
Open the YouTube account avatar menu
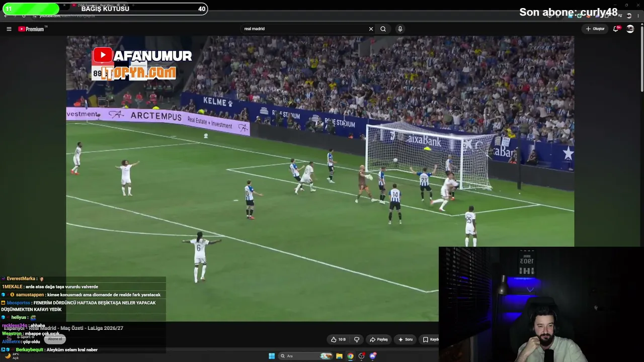630,29
